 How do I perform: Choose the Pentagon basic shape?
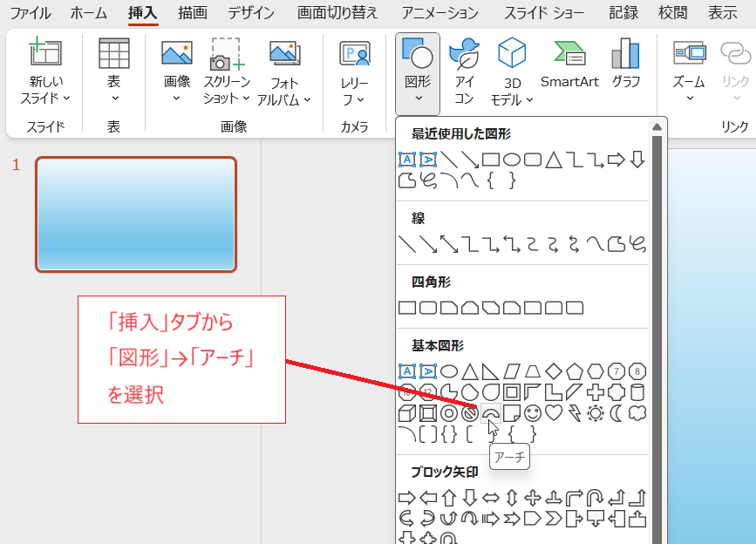[575, 371]
